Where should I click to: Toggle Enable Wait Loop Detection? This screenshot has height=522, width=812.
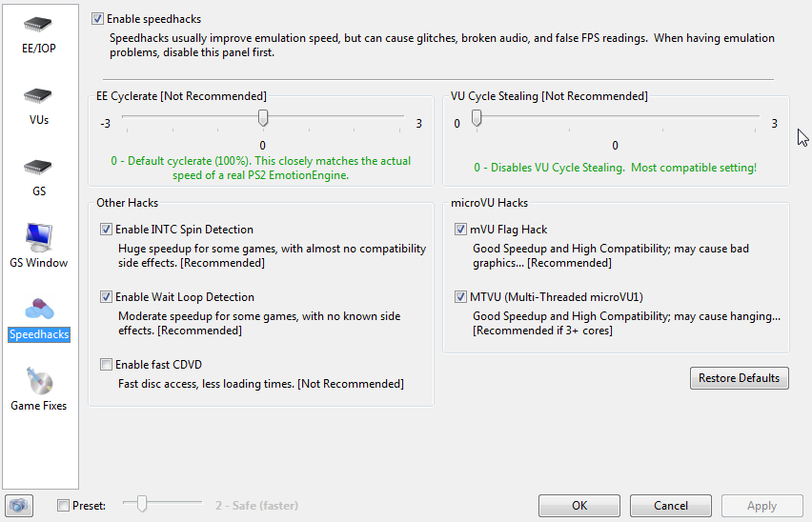pyautogui.click(x=106, y=297)
